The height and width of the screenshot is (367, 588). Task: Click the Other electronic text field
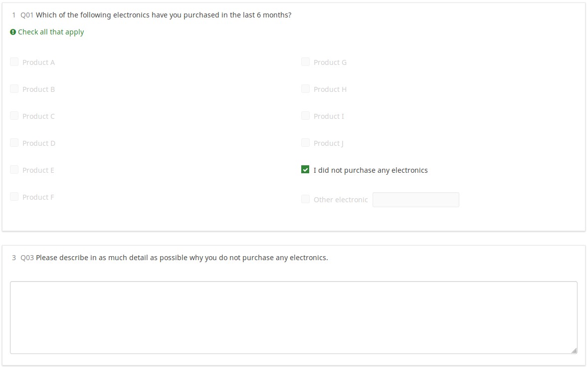click(x=415, y=200)
